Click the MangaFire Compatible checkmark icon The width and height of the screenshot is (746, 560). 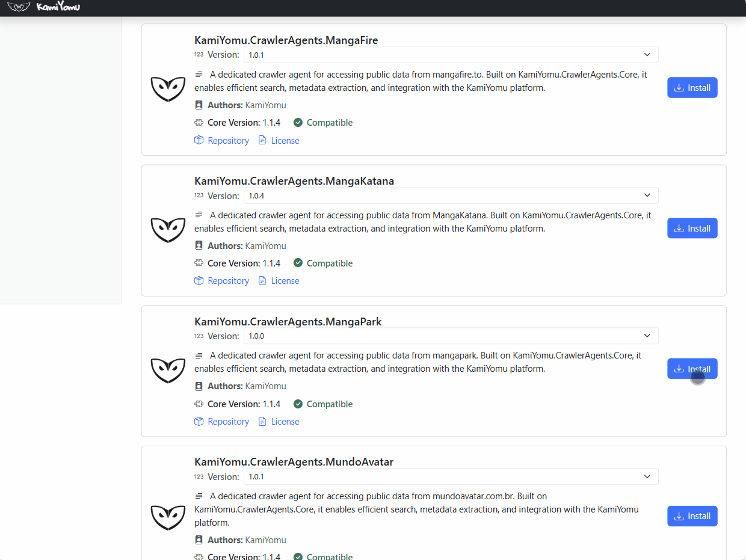[x=298, y=123]
